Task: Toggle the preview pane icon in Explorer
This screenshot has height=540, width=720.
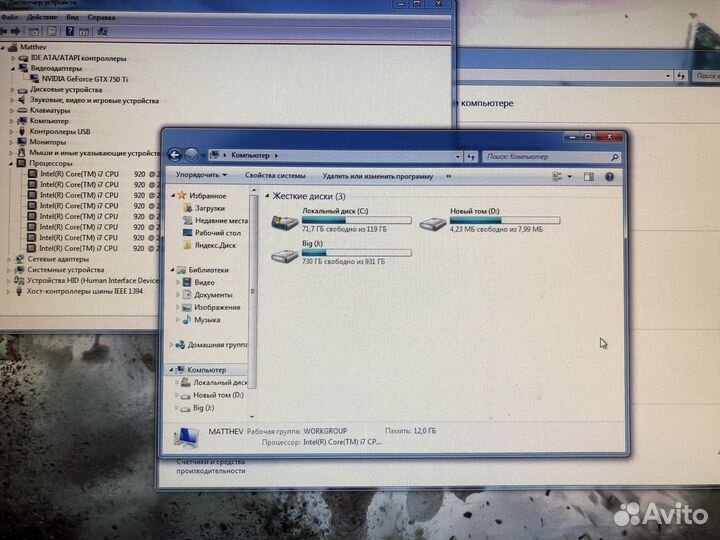Action: pyautogui.click(x=589, y=177)
